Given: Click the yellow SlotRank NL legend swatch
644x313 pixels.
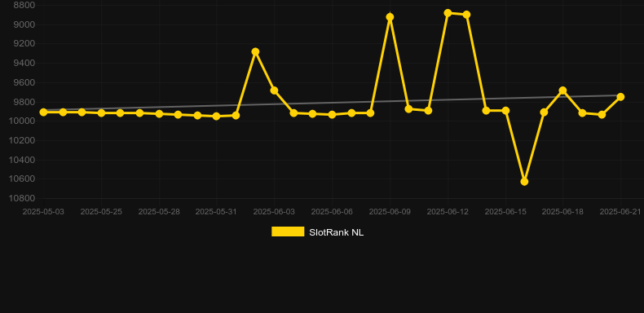Looking at the screenshot, I should [x=288, y=231].
